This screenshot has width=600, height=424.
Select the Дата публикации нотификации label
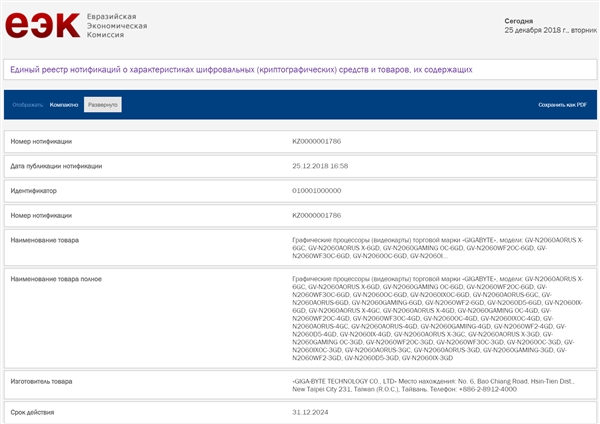(x=56, y=166)
